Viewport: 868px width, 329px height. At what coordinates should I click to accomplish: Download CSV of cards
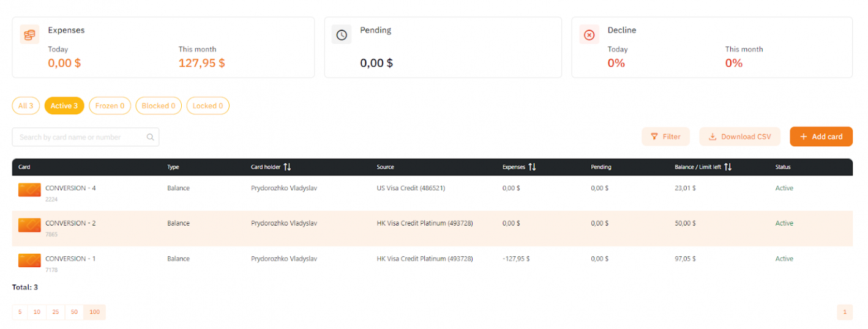point(739,136)
